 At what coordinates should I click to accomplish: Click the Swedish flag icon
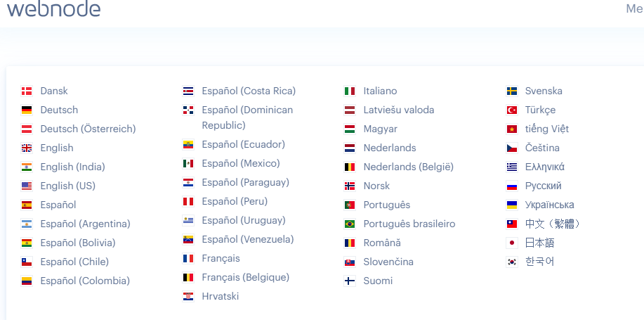[x=512, y=91]
